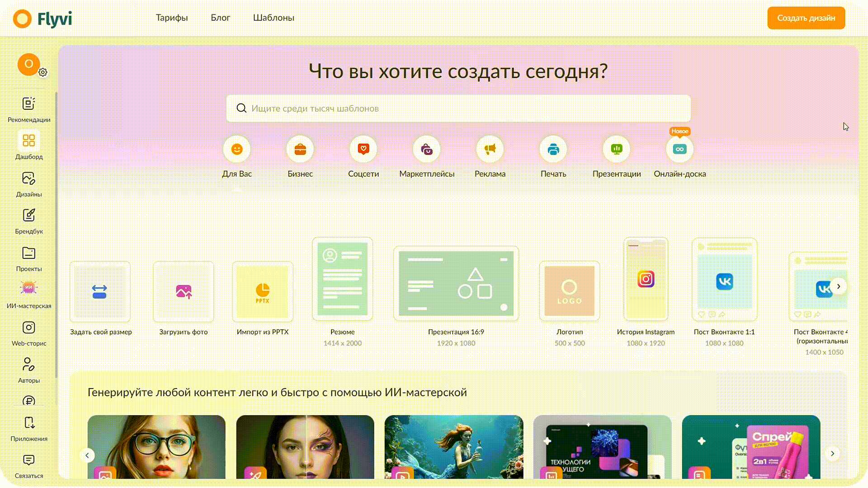Screen dimensions: 868x488
Task: Show next ИИ-мастерская cards with right arrow
Action: click(x=832, y=454)
